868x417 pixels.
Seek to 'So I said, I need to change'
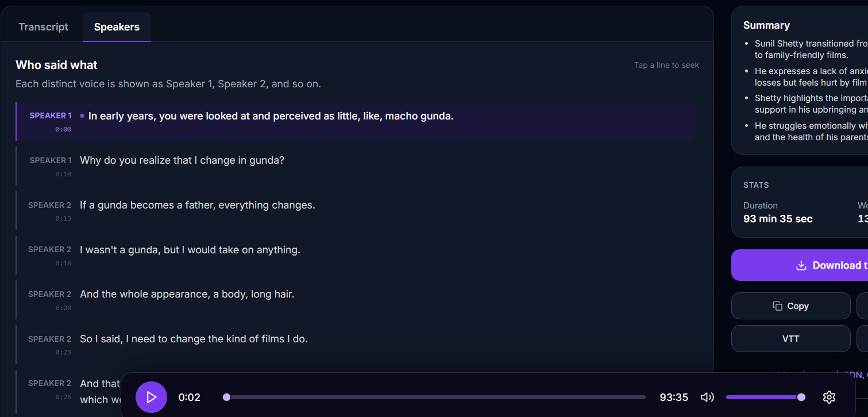point(194,339)
